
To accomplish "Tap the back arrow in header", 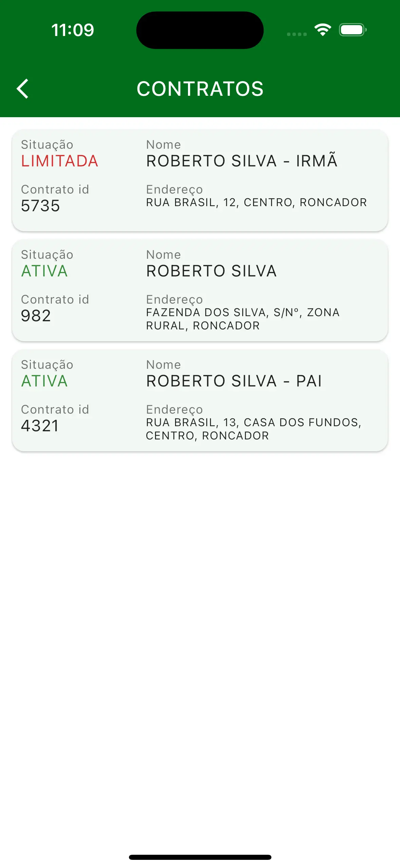I will pyautogui.click(x=23, y=89).
